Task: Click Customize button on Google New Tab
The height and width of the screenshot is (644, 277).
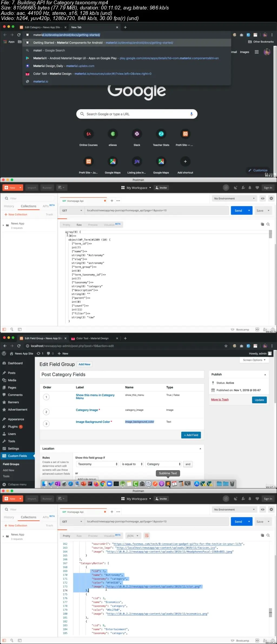Action: 258,170
